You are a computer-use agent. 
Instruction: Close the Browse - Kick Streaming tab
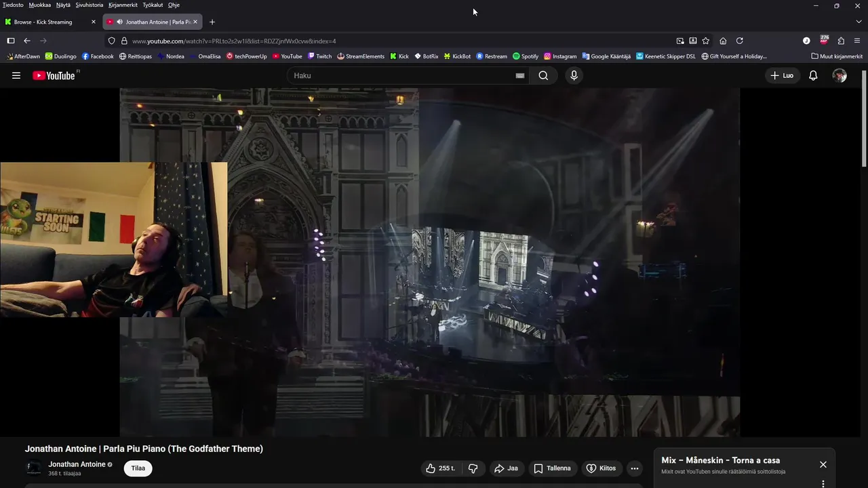tap(94, 22)
